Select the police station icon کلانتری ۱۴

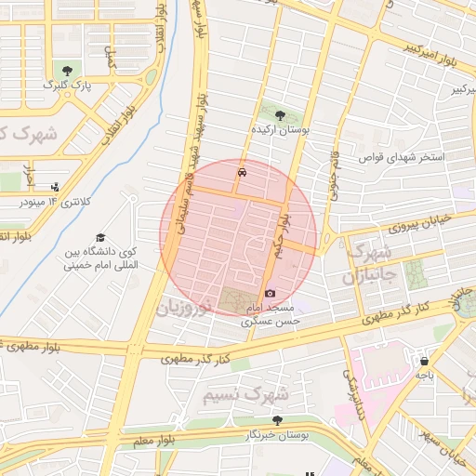tap(55, 187)
